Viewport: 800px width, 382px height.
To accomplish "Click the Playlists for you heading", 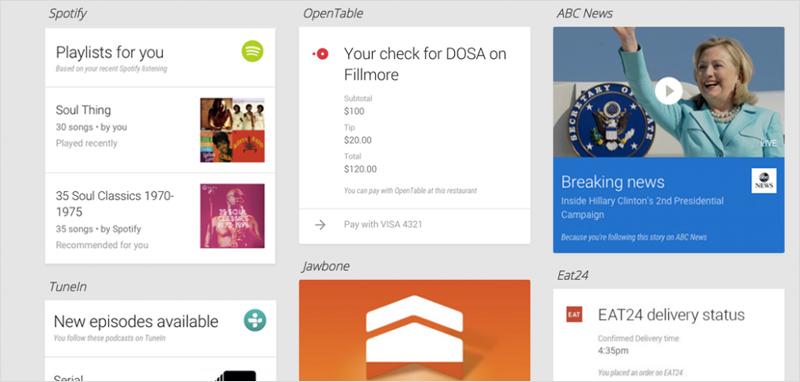I will (110, 52).
